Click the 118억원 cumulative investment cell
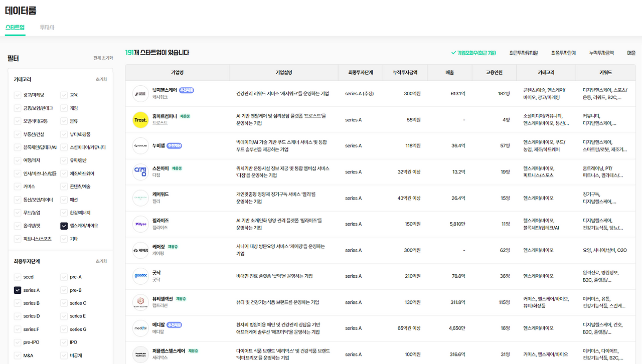 [413, 146]
